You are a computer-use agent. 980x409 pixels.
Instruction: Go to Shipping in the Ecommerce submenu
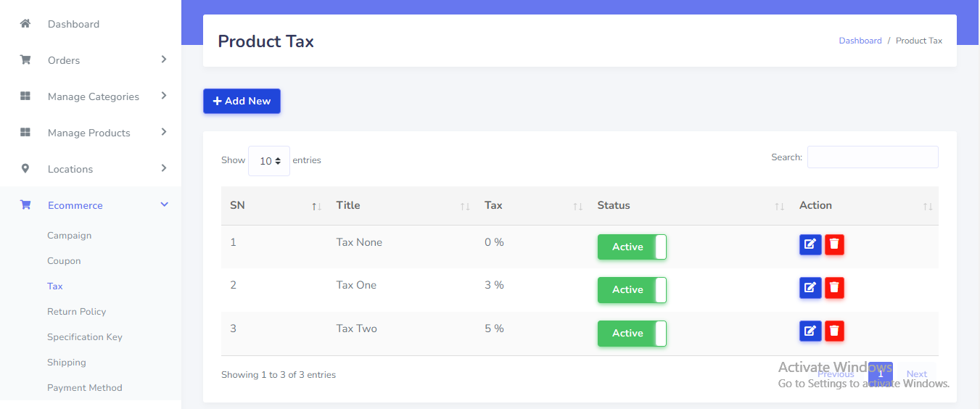(67, 363)
